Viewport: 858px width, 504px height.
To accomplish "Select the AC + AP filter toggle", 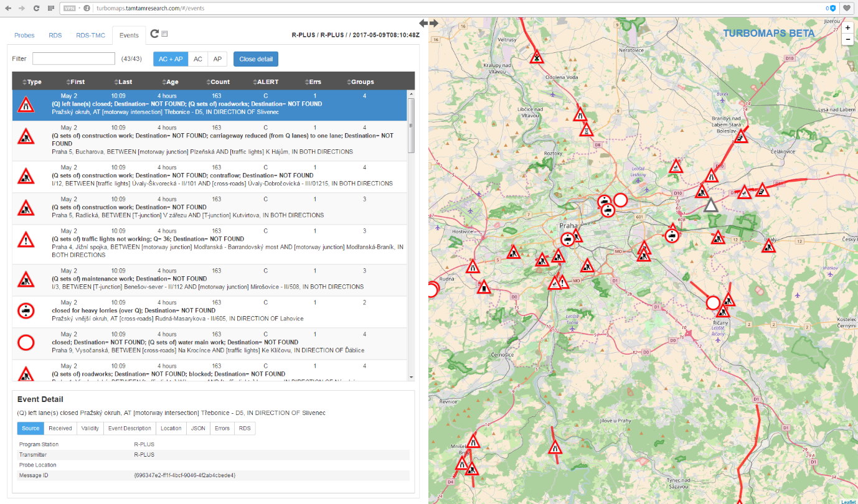I will [x=171, y=59].
